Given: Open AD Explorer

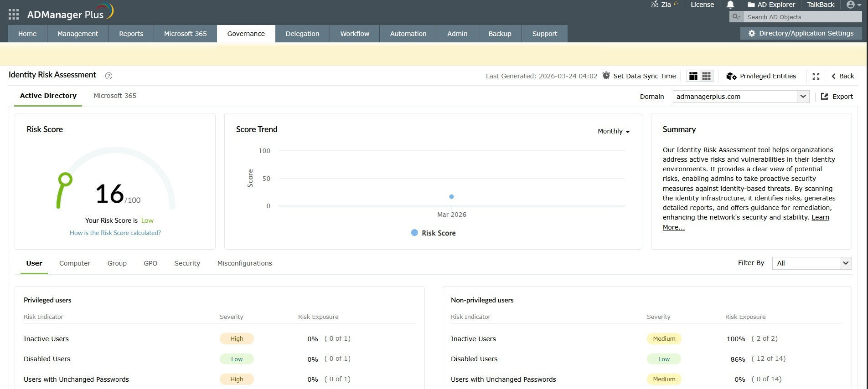Looking at the screenshot, I should (x=771, y=5).
